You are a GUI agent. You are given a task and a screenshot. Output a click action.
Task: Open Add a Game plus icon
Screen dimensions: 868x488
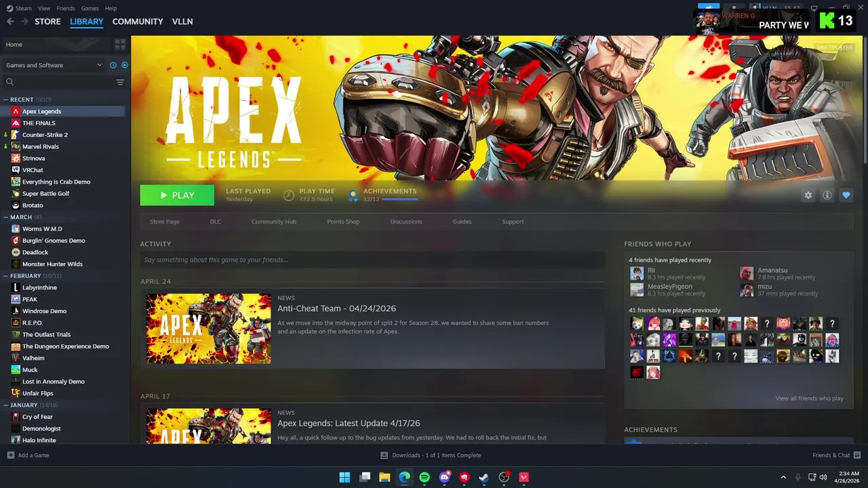pos(10,455)
